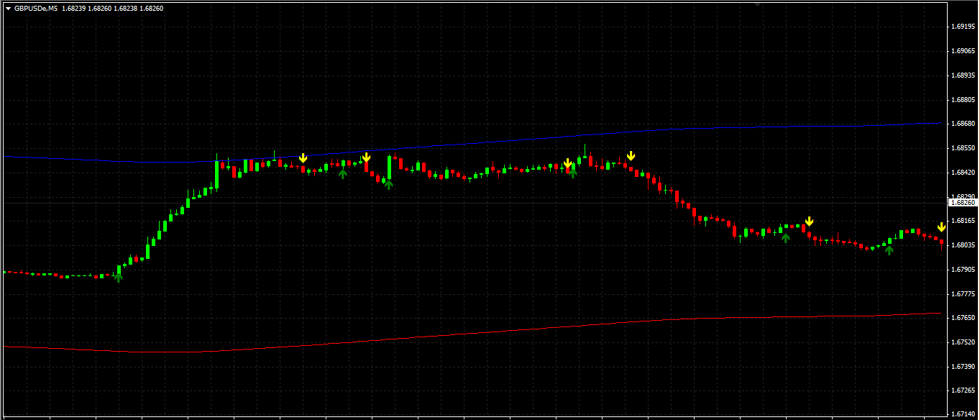Click the 1.68805 price scale label
Viewport: 980px width, 420px height.
click(962, 99)
